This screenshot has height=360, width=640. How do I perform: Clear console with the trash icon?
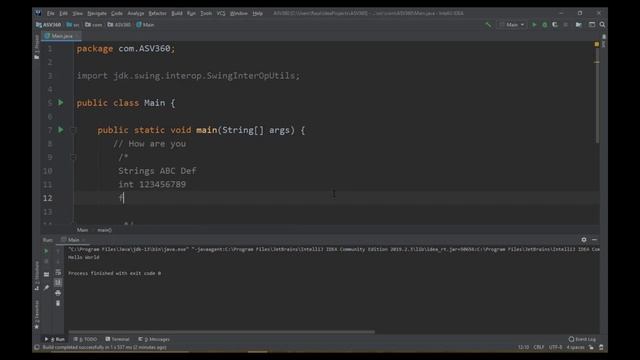(x=58, y=303)
